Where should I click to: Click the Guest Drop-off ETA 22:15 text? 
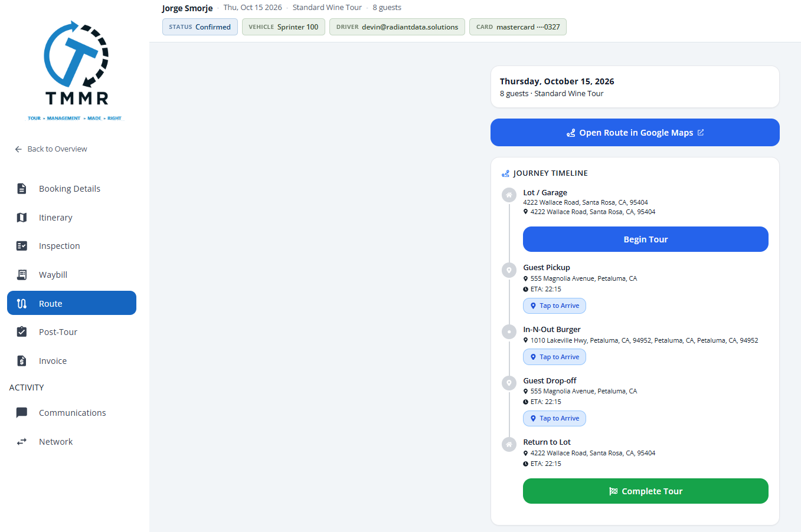[x=545, y=402]
